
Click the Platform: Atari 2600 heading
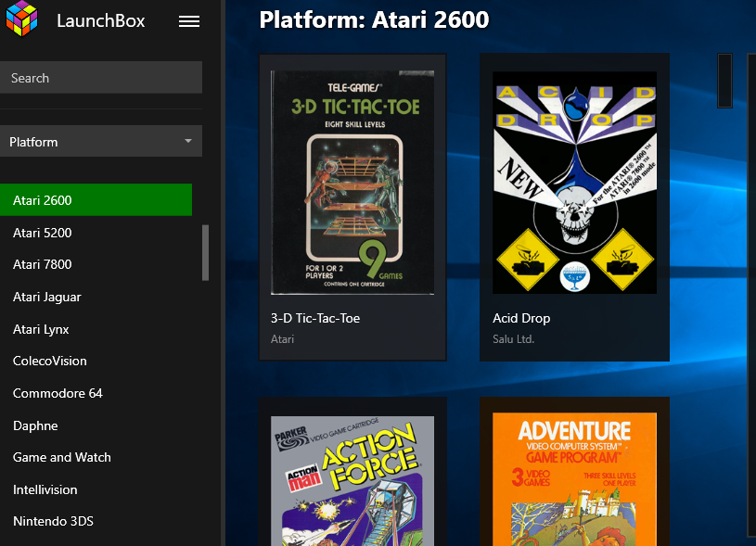(374, 19)
